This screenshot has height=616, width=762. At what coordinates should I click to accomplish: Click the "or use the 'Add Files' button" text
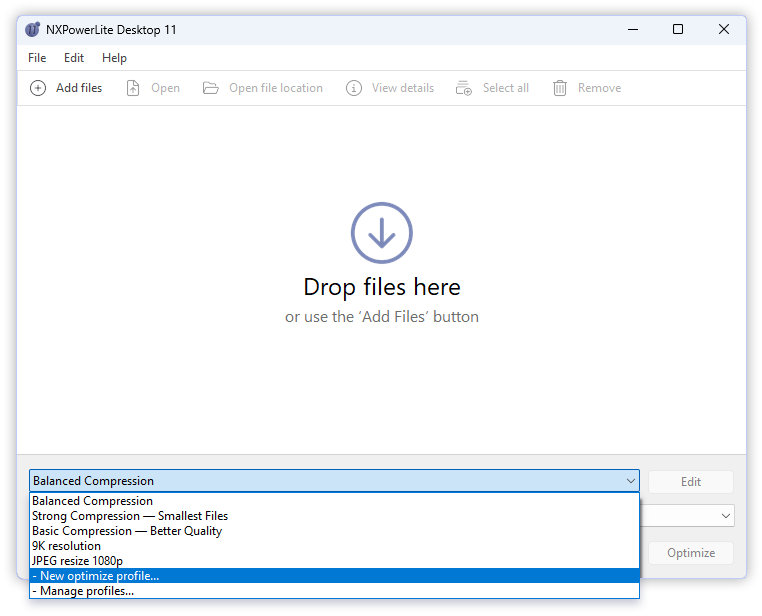coord(382,317)
